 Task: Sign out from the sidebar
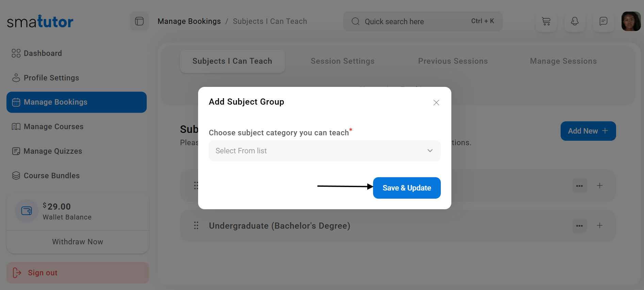[x=43, y=273]
